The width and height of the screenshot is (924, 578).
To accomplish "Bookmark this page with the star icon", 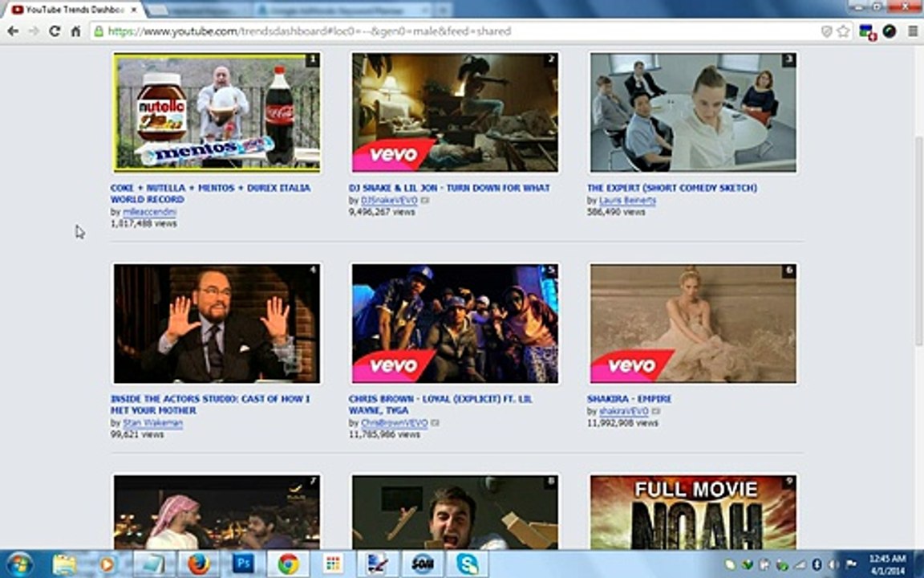I will click(x=843, y=31).
